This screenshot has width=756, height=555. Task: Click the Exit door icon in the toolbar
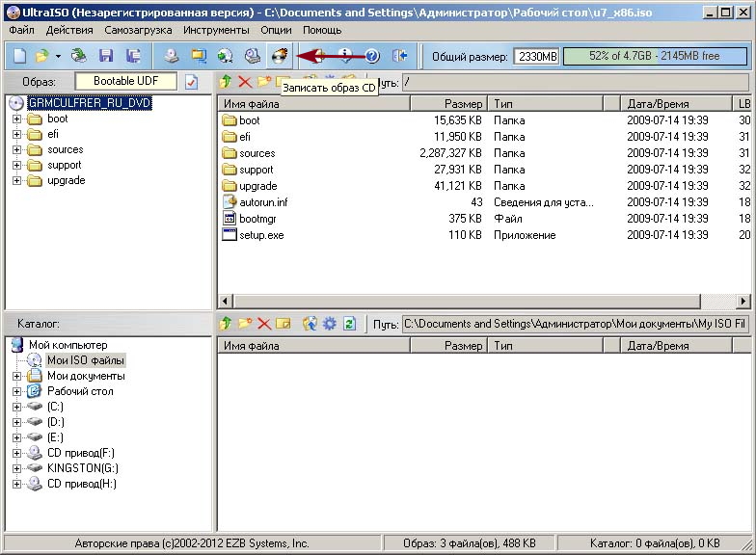[x=399, y=56]
